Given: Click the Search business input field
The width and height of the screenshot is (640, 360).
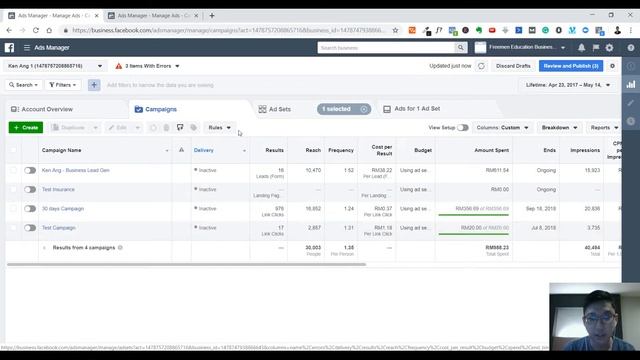Looking at the screenshot, I should (x=386, y=48).
